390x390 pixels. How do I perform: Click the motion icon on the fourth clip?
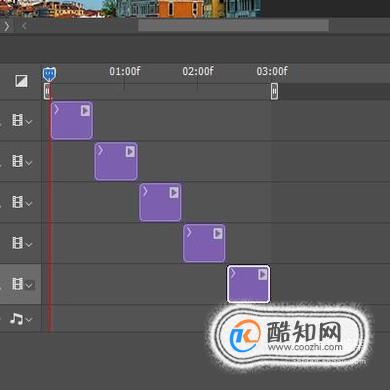pyautogui.click(x=218, y=233)
